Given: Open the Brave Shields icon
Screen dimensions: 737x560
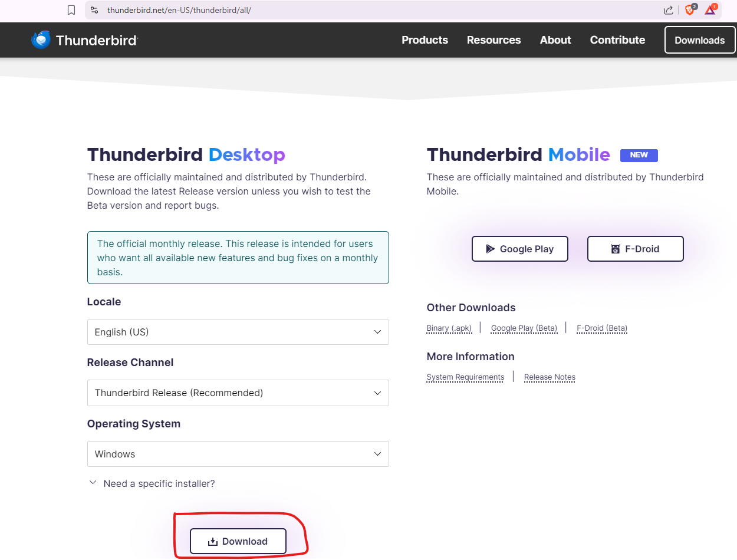Looking at the screenshot, I should (x=690, y=10).
